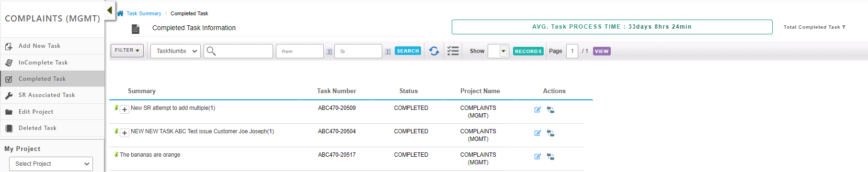
Task: Click pin icon on bananas row
Action: 116,154
